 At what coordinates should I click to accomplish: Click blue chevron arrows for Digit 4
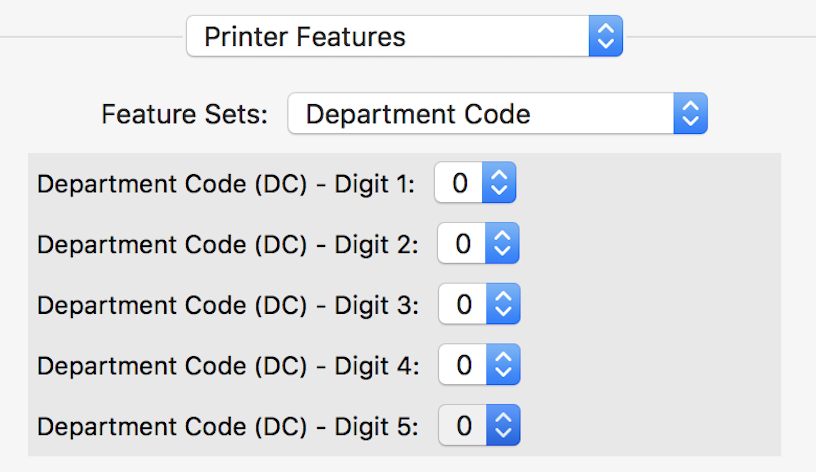pos(503,365)
